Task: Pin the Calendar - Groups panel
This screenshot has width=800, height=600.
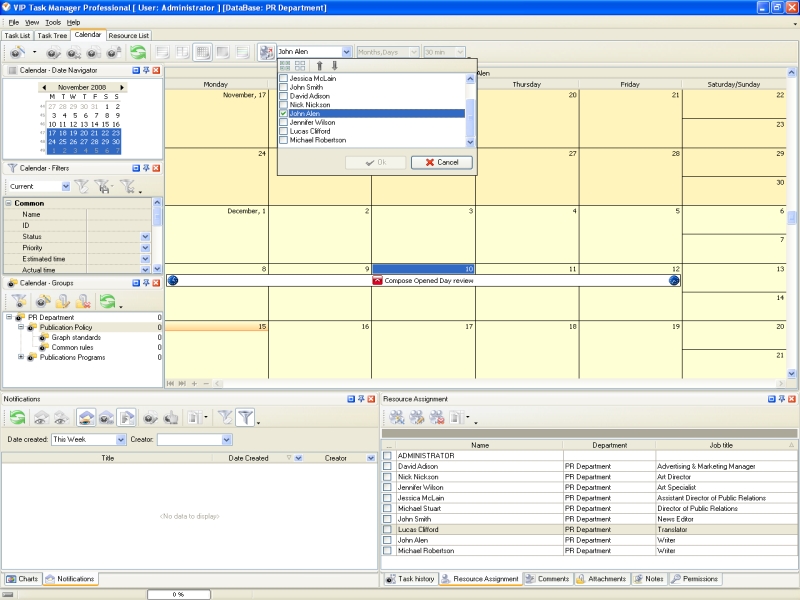Action: pyautogui.click(x=146, y=283)
